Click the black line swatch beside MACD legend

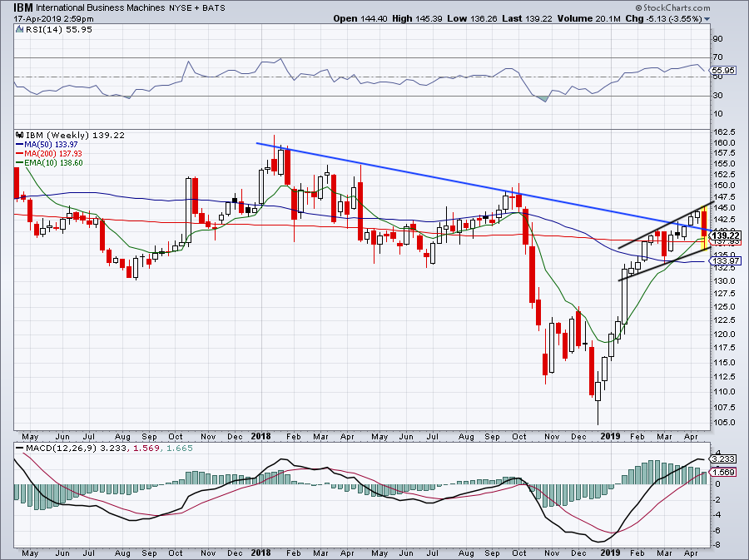[x=20, y=448]
